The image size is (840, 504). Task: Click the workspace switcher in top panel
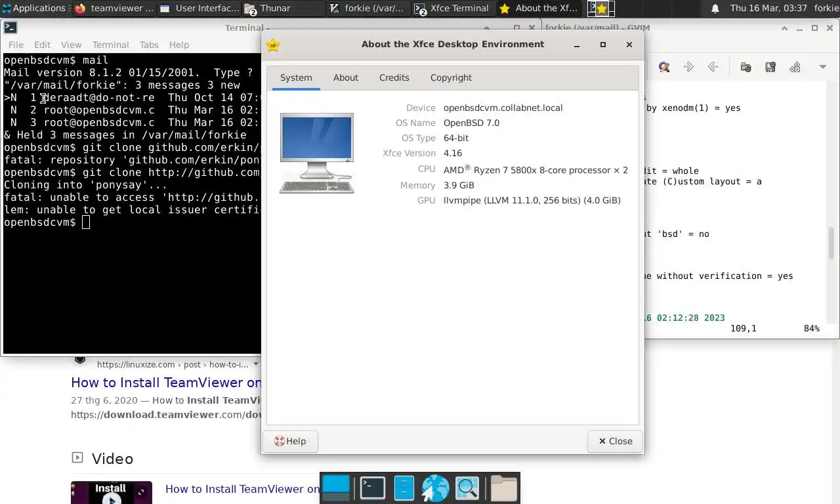click(x=600, y=9)
